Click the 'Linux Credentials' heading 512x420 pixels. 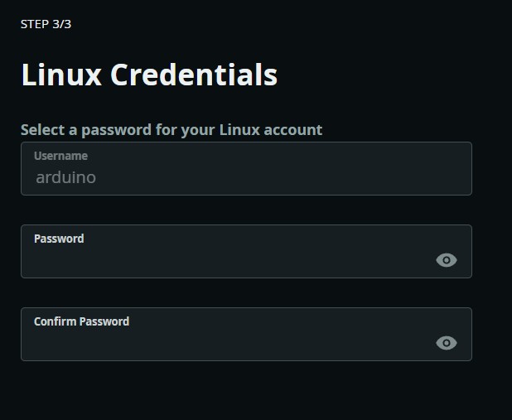[149, 75]
